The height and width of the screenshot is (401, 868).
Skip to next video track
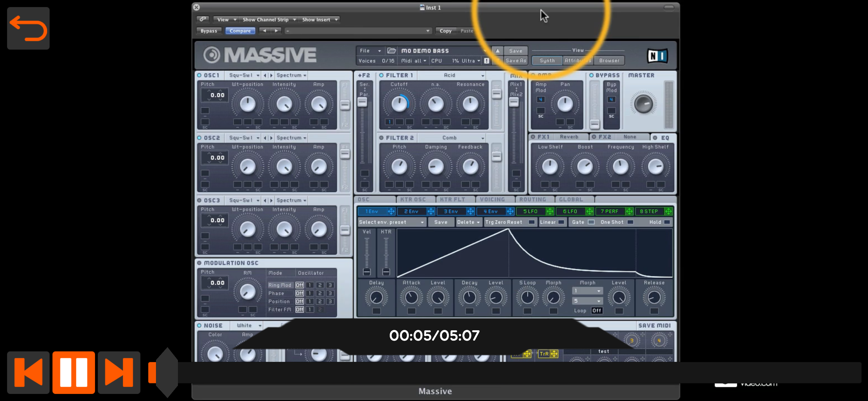click(x=119, y=372)
